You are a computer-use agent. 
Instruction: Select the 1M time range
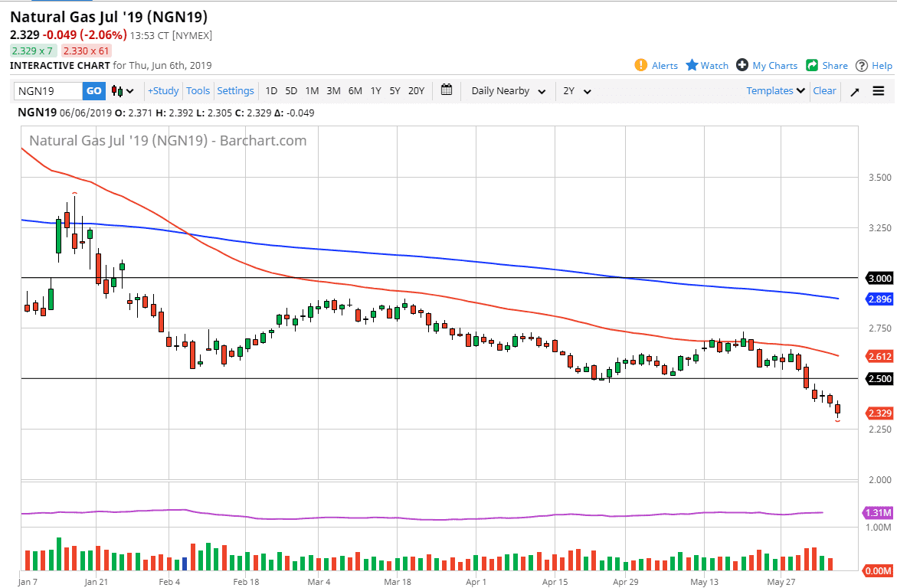[312, 90]
